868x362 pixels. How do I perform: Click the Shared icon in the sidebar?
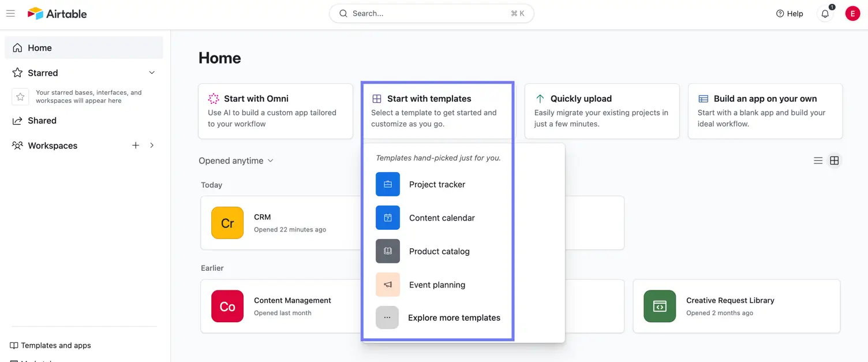pyautogui.click(x=17, y=121)
